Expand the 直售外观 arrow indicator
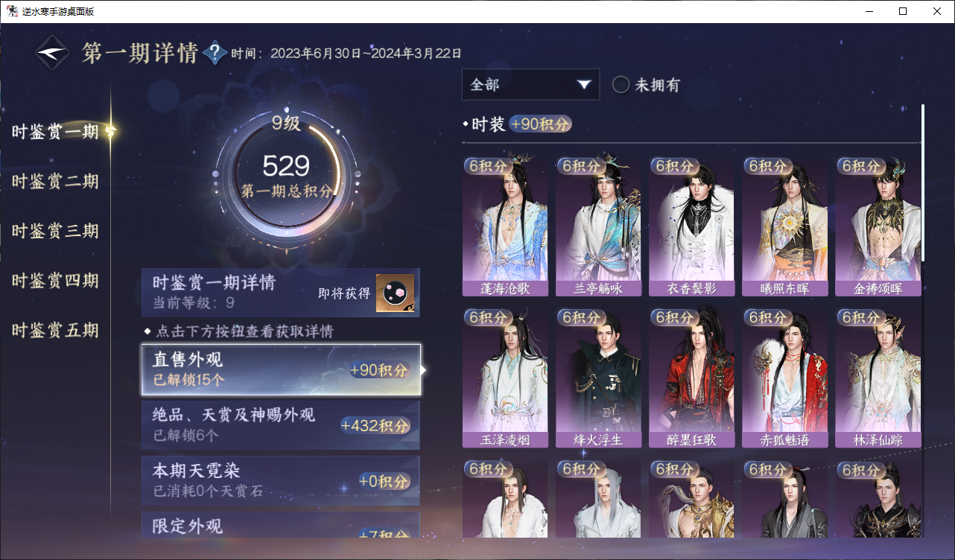 click(424, 369)
